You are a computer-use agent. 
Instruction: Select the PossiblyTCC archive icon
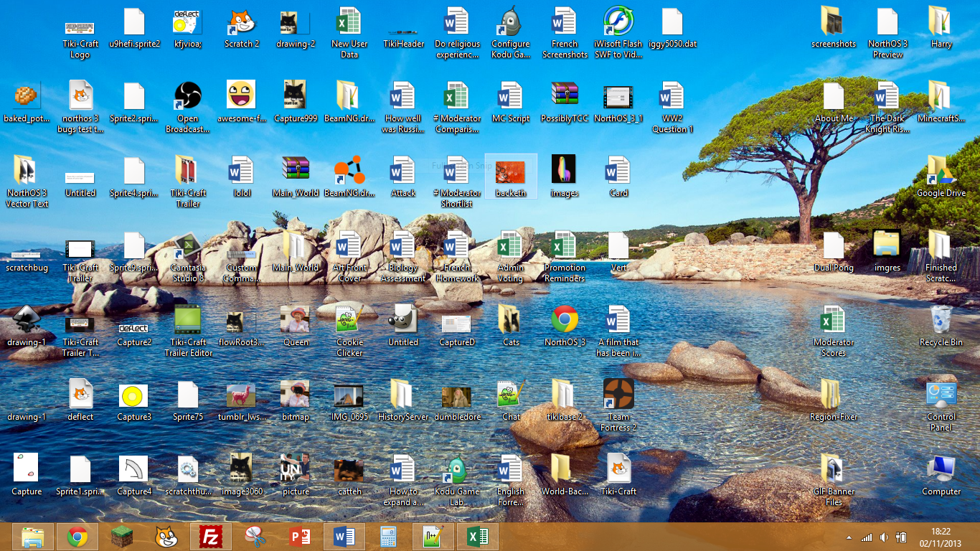pyautogui.click(x=565, y=103)
